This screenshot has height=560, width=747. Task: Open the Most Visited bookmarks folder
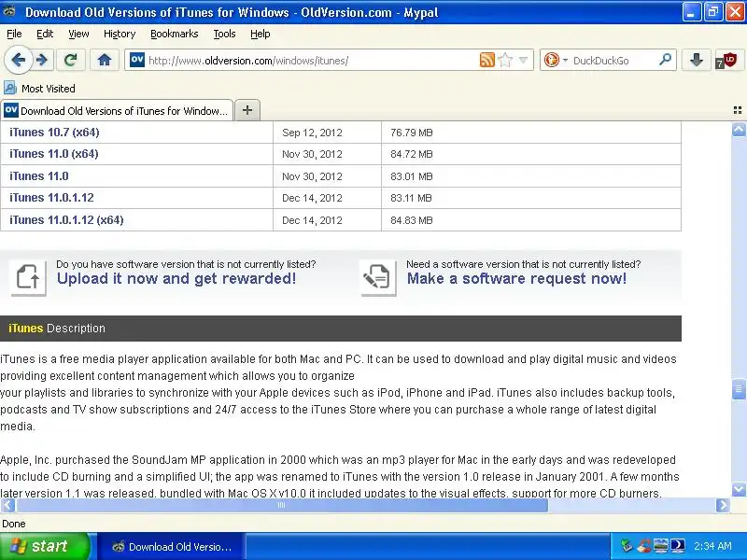39,88
